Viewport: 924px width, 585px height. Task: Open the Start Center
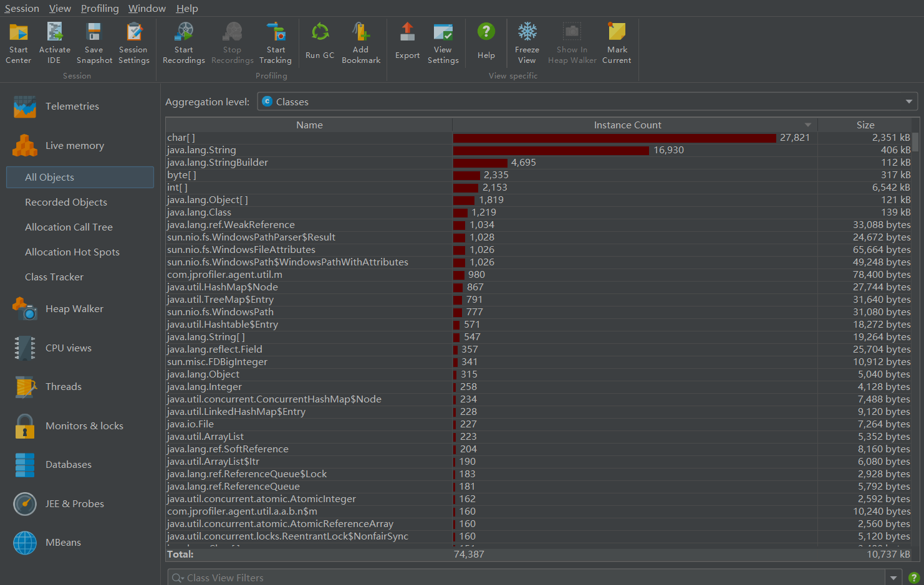tap(18, 43)
